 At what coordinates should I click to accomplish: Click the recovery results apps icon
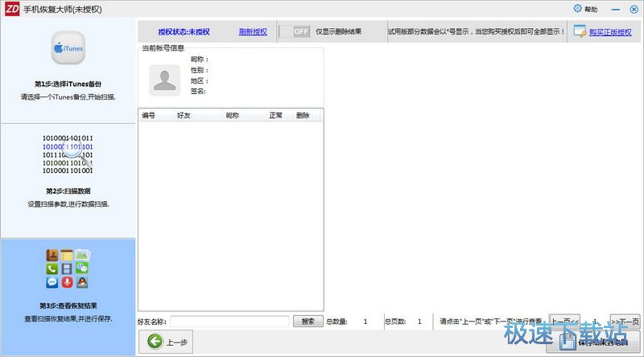click(x=68, y=268)
